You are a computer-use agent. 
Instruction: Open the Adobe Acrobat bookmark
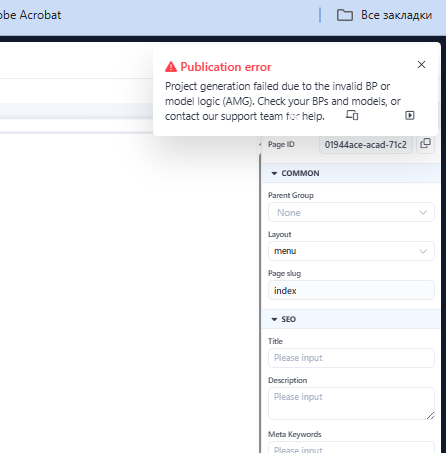[31, 15]
